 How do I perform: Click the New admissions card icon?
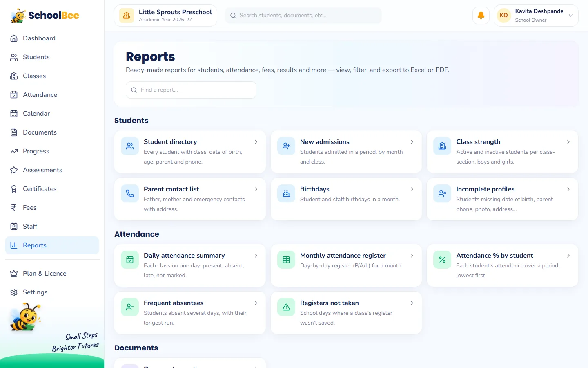(x=286, y=146)
